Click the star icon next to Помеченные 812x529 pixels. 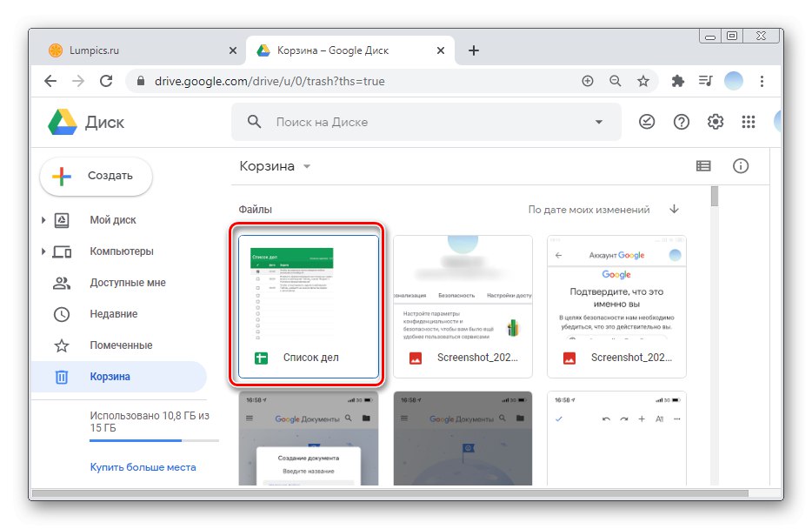62,345
